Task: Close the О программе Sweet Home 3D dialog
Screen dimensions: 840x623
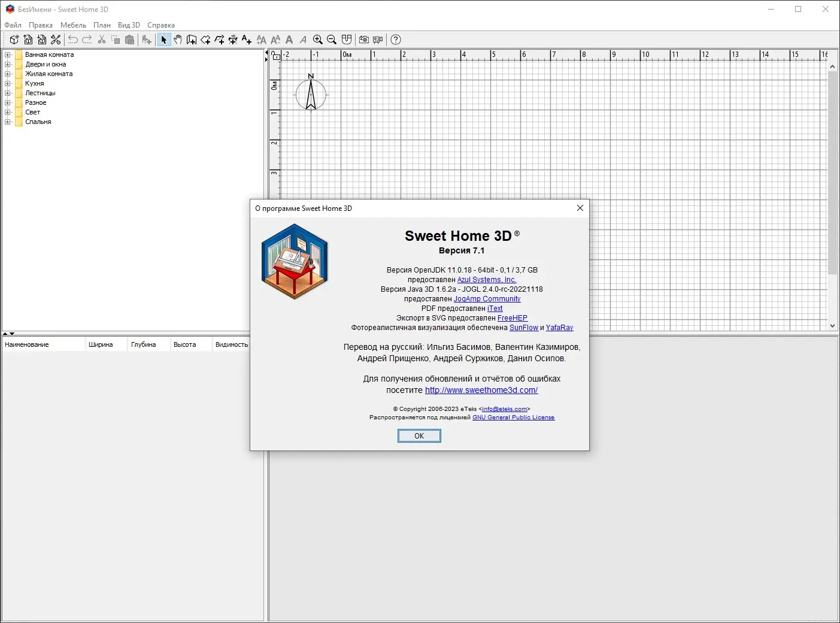Action: (x=580, y=208)
